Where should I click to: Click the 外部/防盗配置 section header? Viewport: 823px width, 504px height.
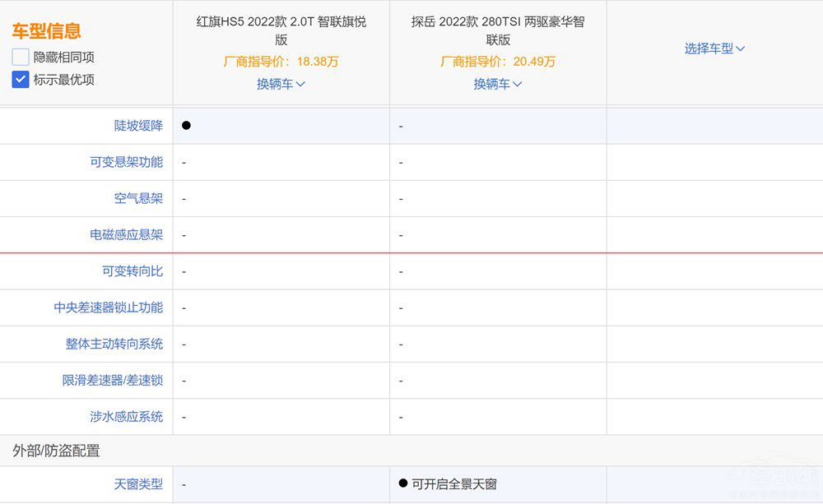56,451
